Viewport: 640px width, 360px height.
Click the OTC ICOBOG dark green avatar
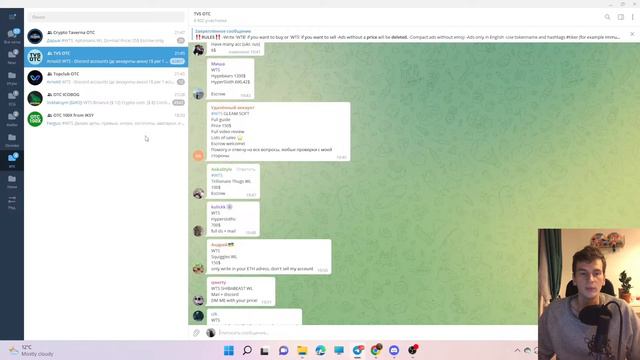click(35, 98)
